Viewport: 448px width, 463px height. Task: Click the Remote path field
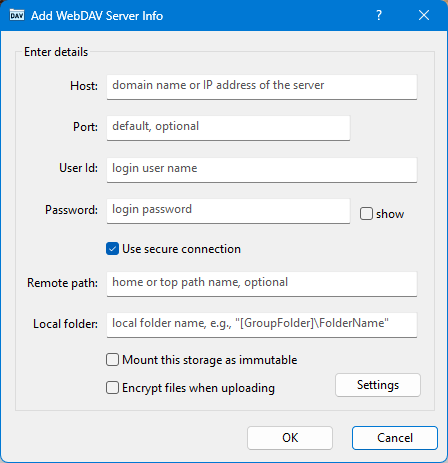(262, 284)
